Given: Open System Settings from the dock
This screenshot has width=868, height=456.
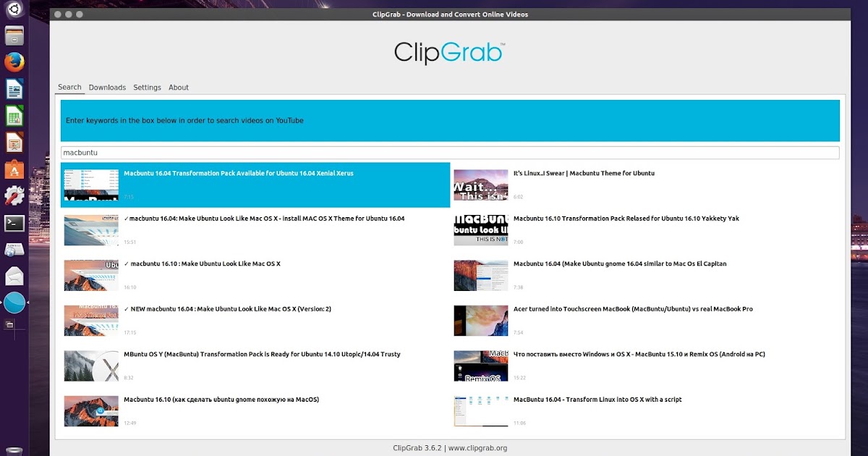Looking at the screenshot, I should click(15, 195).
